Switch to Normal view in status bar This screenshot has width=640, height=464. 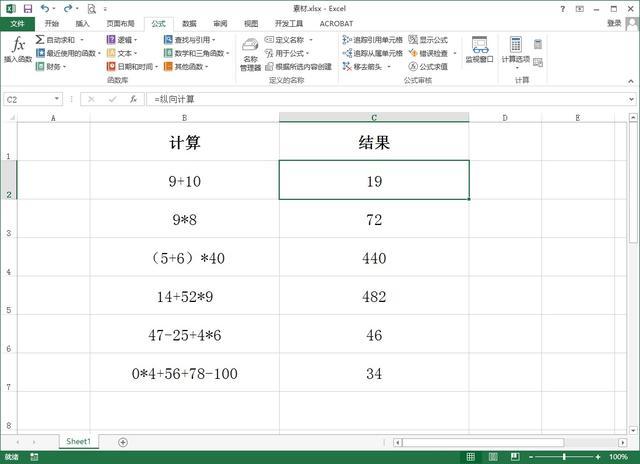(471, 457)
